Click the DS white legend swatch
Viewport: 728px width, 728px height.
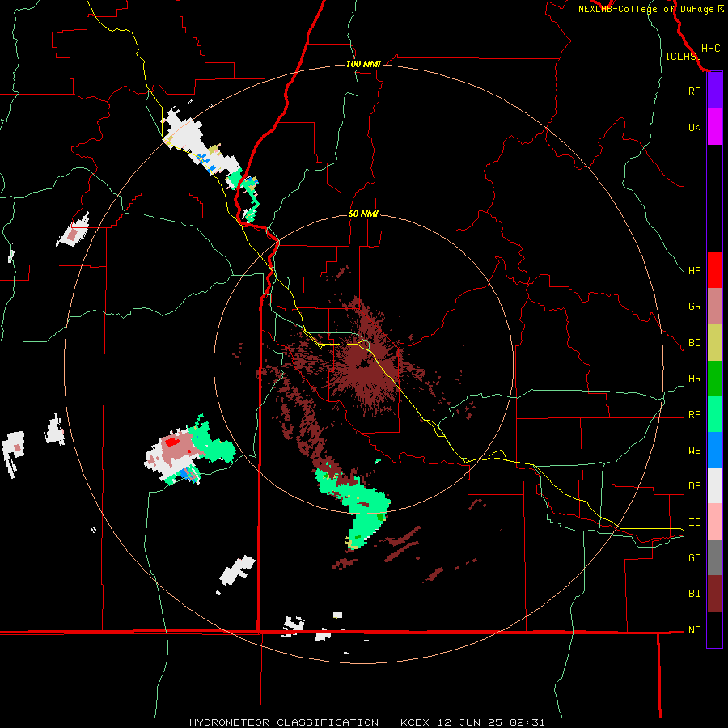(714, 485)
